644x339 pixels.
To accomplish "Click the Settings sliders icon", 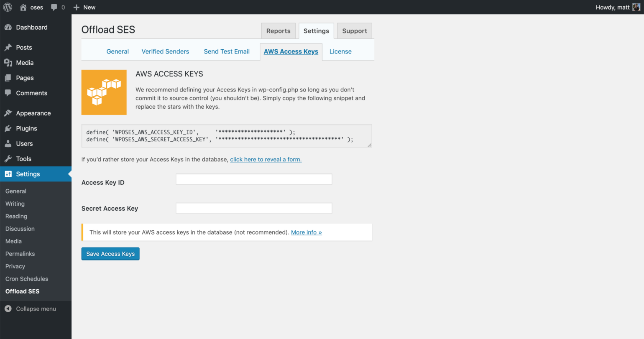I will [x=8, y=174].
